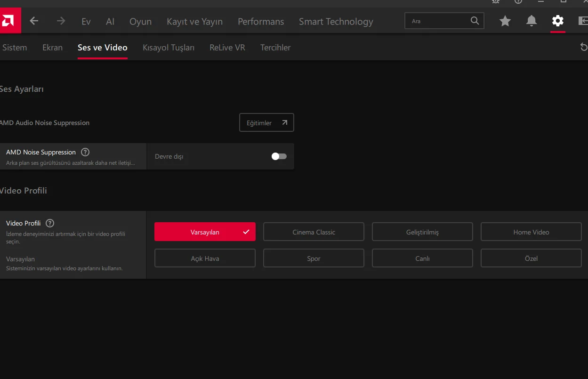Viewport: 588px width, 379px height.
Task: Switch to Kısayol Tuşları tab
Action: pyautogui.click(x=169, y=48)
